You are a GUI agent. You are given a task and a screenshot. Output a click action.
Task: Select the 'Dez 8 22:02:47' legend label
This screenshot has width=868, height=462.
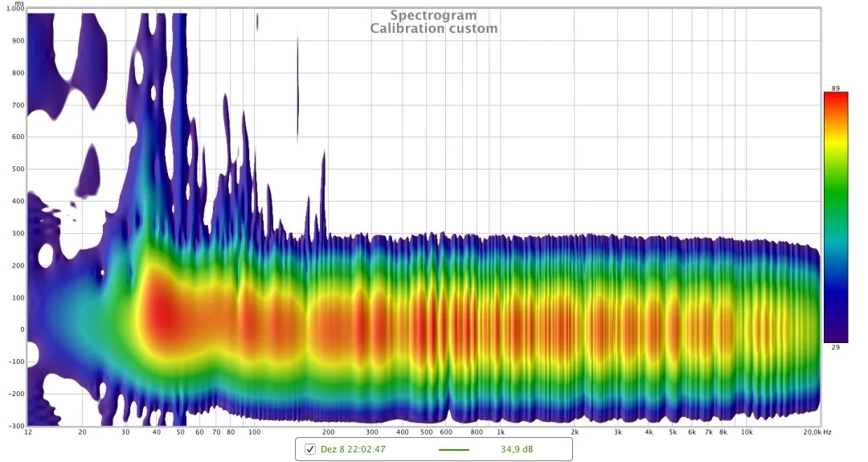(x=353, y=449)
